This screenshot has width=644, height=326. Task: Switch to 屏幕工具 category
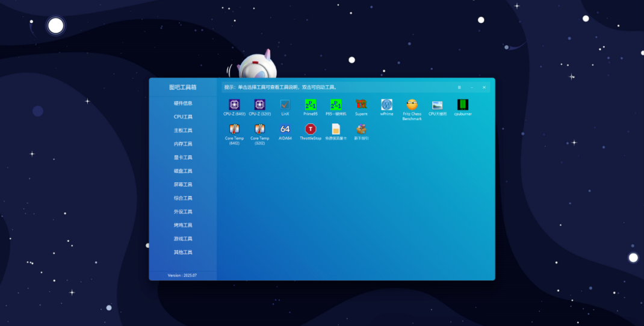click(x=183, y=185)
